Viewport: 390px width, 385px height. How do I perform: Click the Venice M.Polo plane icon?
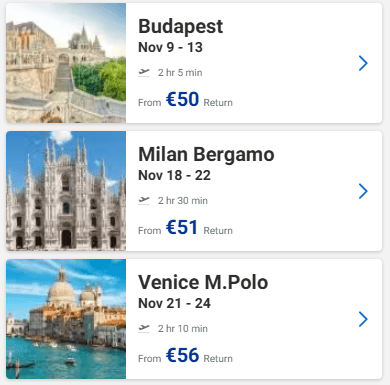(x=144, y=328)
